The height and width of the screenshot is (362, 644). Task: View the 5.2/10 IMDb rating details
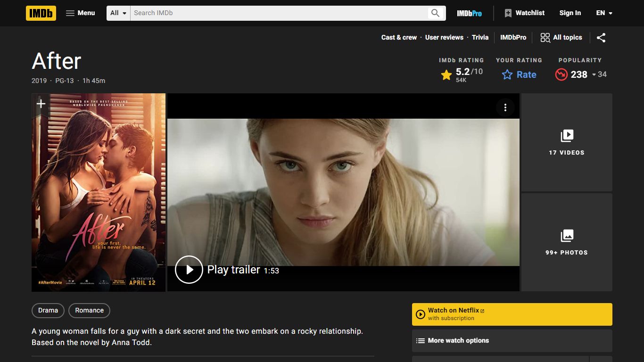tap(462, 74)
